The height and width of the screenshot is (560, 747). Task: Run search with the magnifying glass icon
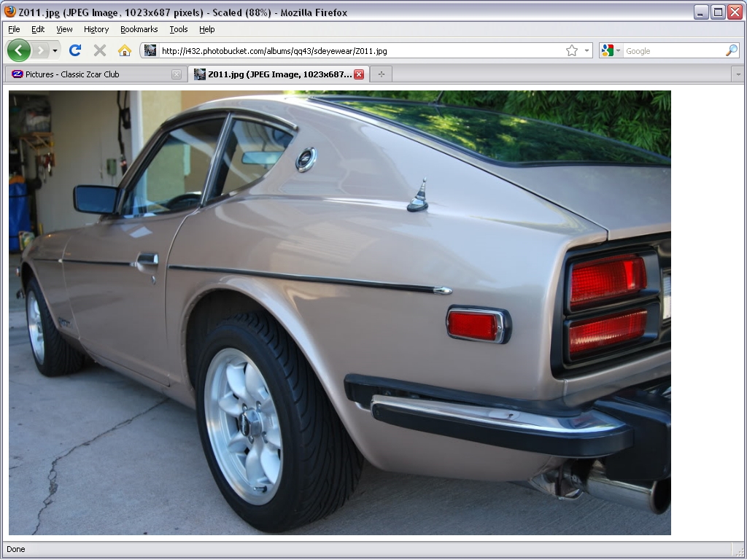pyautogui.click(x=732, y=50)
